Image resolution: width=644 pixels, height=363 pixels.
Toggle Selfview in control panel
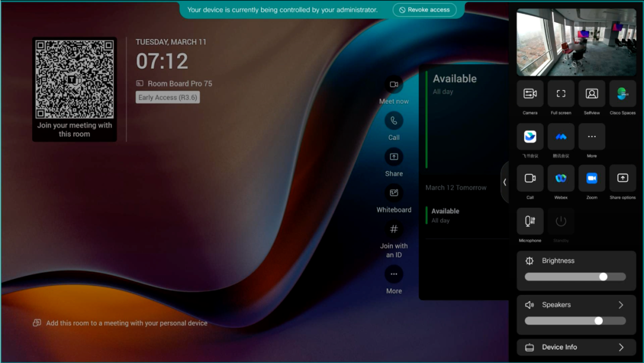tap(592, 94)
